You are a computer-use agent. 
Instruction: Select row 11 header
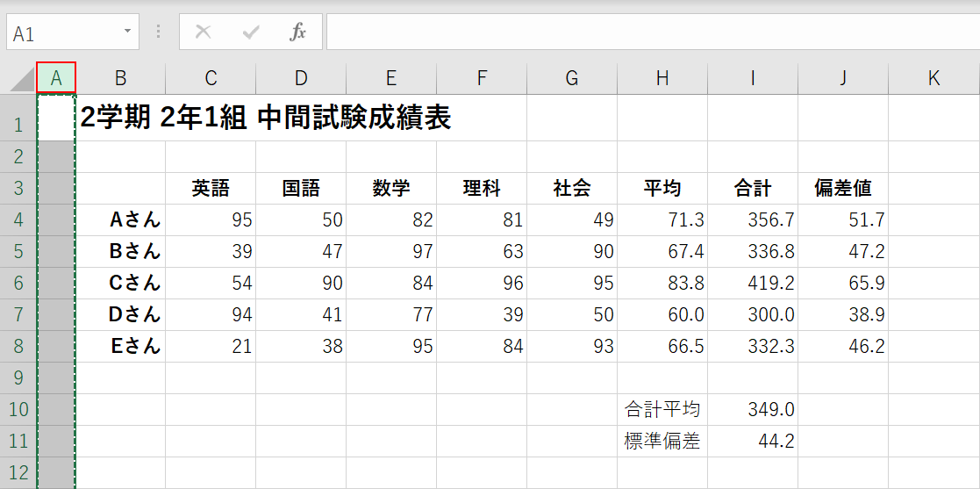(x=18, y=442)
